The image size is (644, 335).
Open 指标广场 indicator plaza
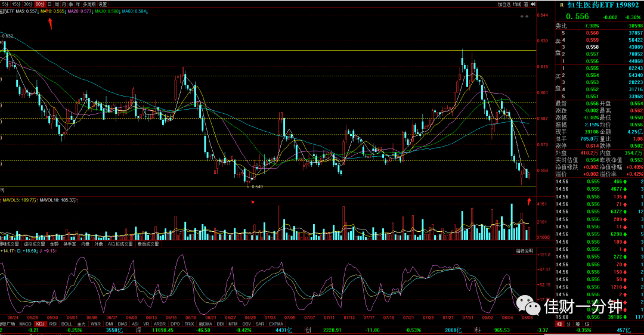pyautogui.click(x=7, y=324)
